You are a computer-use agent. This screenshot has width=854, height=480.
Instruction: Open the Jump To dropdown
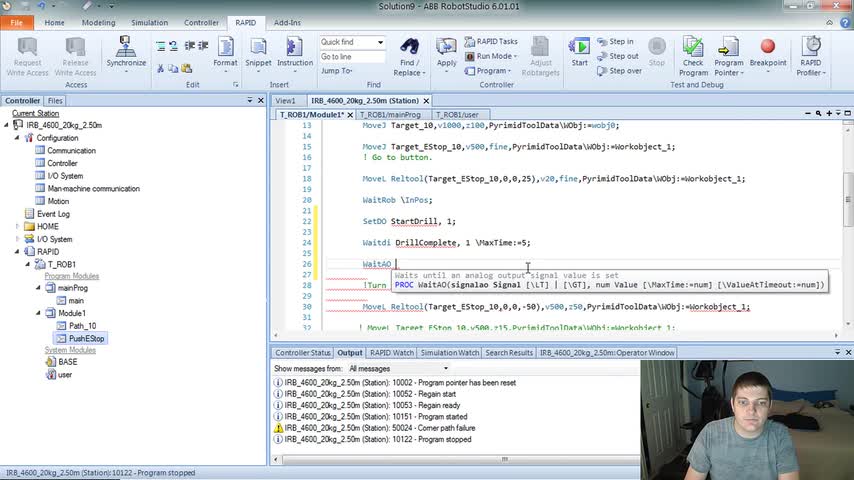337,71
